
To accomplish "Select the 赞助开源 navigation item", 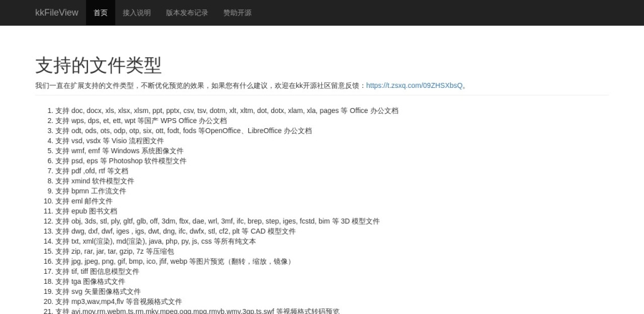I will (x=237, y=13).
